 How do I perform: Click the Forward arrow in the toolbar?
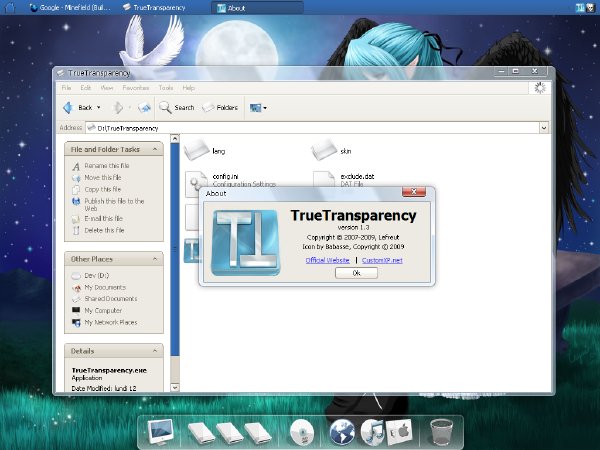coord(117,108)
